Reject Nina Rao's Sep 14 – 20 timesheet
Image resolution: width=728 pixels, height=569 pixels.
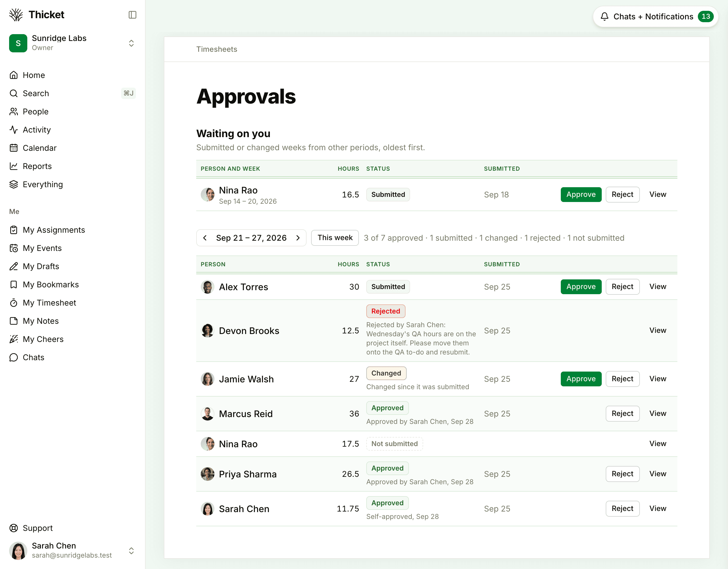pyautogui.click(x=622, y=194)
